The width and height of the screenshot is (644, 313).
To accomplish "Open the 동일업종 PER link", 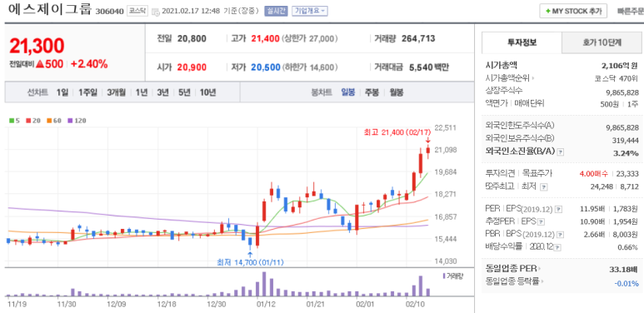I will 511,269.
